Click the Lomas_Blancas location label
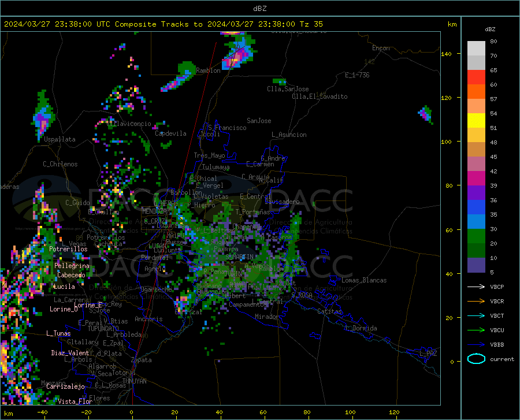This screenshot has width=520, height=420. pos(364,280)
